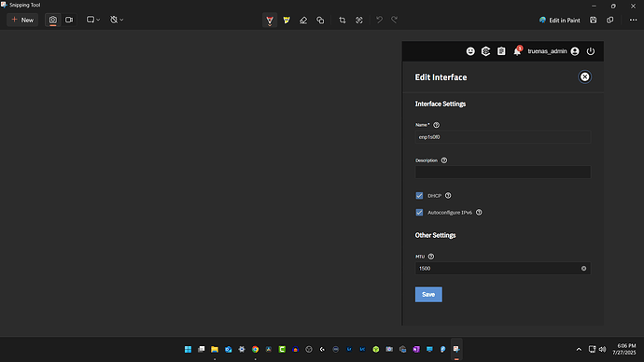Start a New snip

coord(22,20)
